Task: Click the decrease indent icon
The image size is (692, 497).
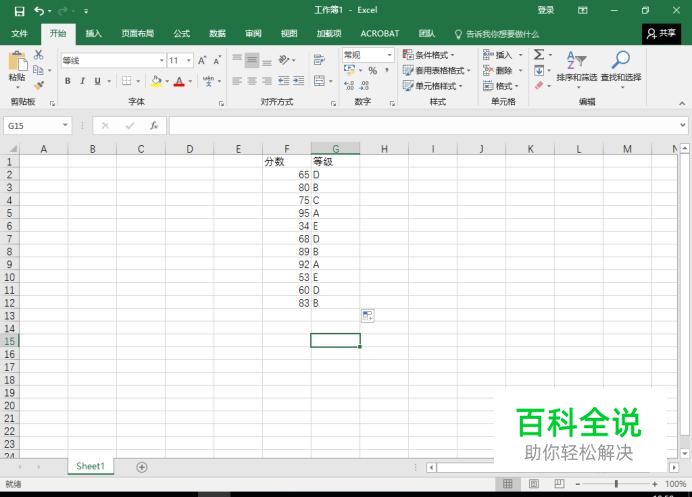Action: (283, 81)
